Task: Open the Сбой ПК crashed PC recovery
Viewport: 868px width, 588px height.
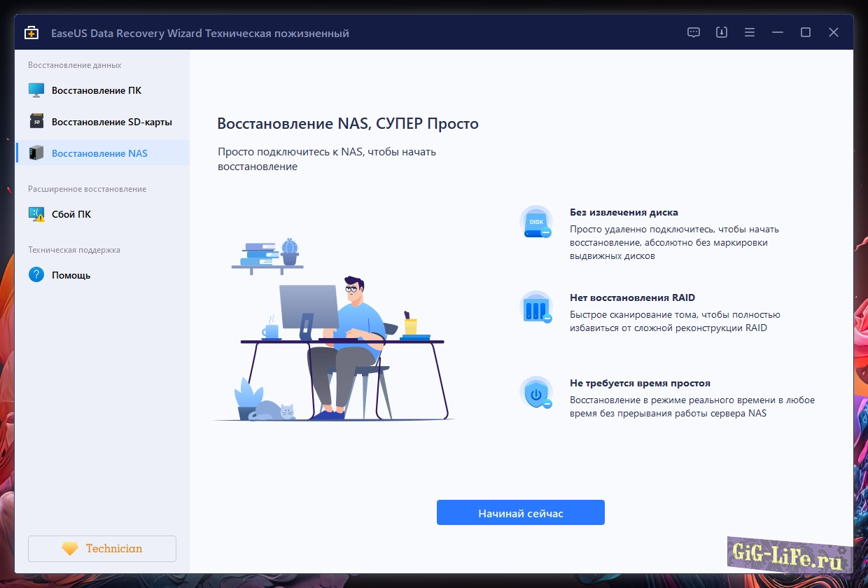Action: coord(71,214)
